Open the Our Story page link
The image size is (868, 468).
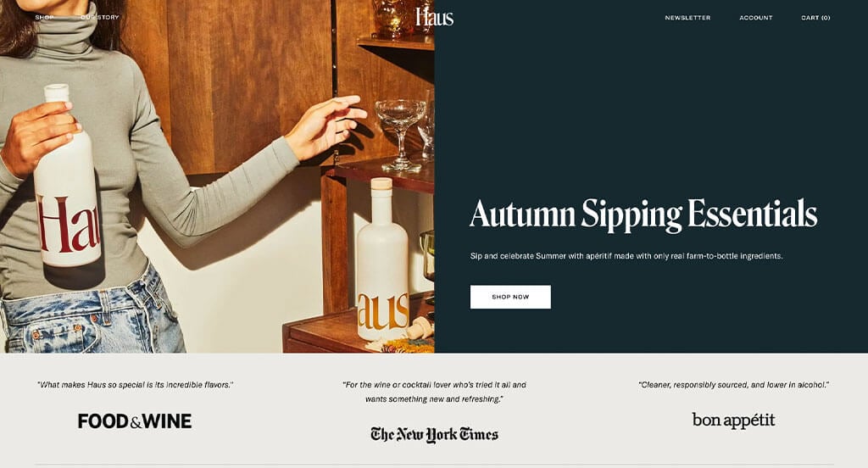pos(100,17)
